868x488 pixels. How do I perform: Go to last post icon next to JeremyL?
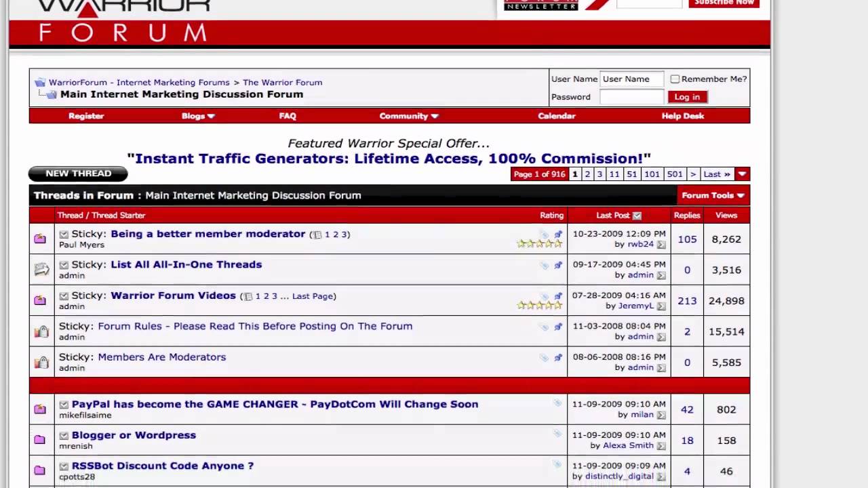click(x=661, y=306)
